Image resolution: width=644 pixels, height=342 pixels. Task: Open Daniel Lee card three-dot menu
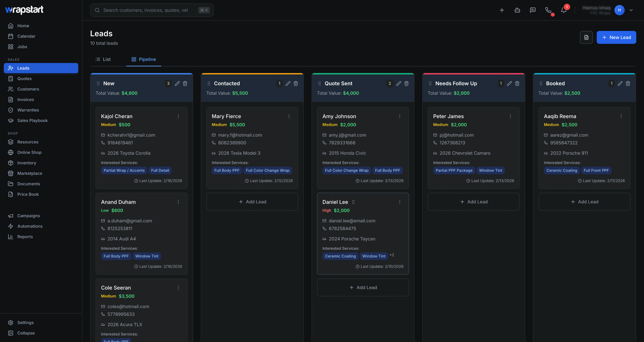[399, 202]
